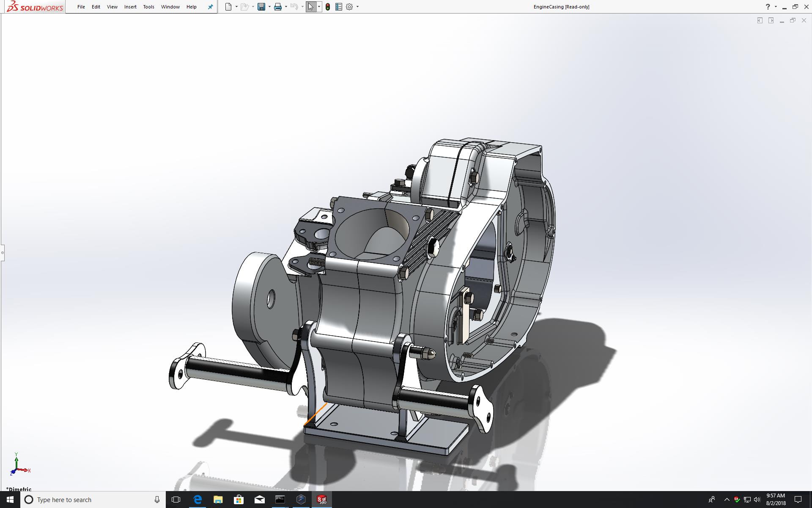The width and height of the screenshot is (812, 508).
Task: Open File Properties list icon
Action: 338,7
